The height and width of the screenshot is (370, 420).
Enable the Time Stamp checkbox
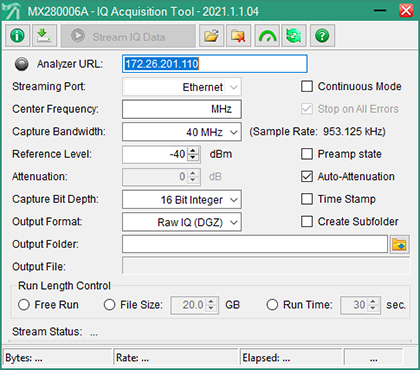pos(307,199)
